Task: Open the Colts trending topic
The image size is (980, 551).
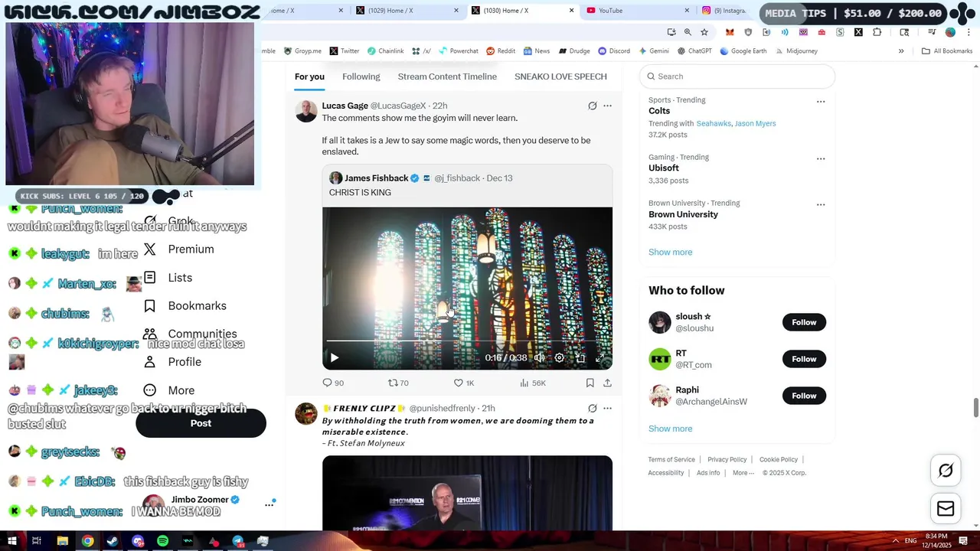Action: coord(659,111)
